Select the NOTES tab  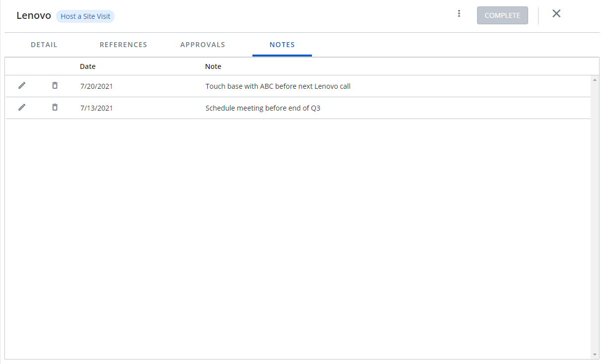282,45
